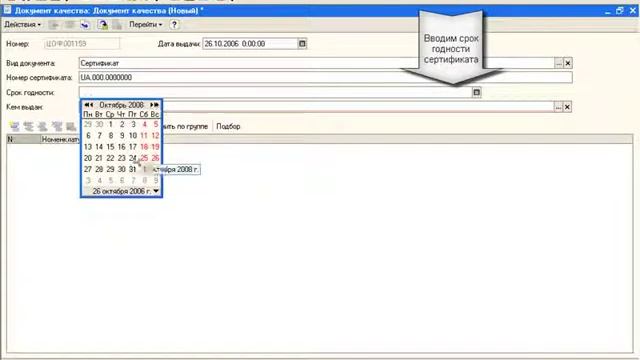Click inner left arrow beside Октябрь 2008

pos(91,105)
